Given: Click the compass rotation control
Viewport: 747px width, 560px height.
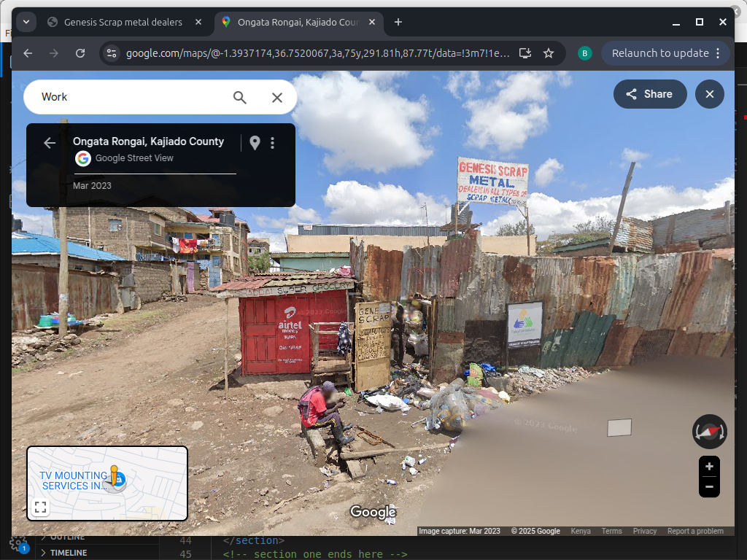Looking at the screenshot, I should [709, 432].
